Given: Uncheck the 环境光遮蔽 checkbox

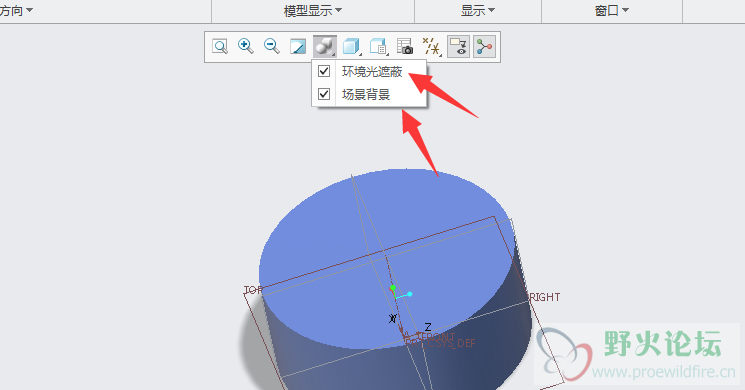Looking at the screenshot, I should click(324, 71).
